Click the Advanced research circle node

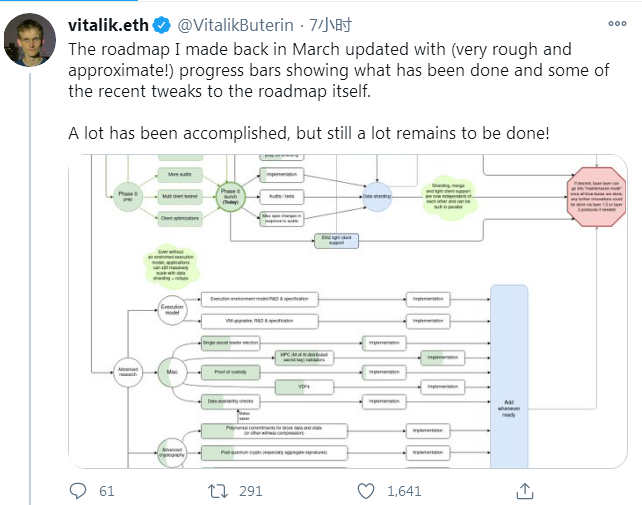coord(128,372)
